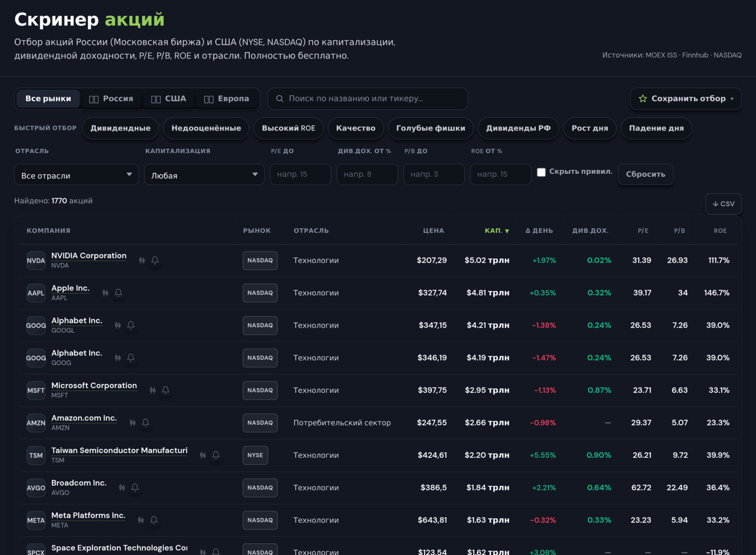The image size is (756, 555).
Task: Sort the table by 'ROE' column header
Action: pos(720,231)
